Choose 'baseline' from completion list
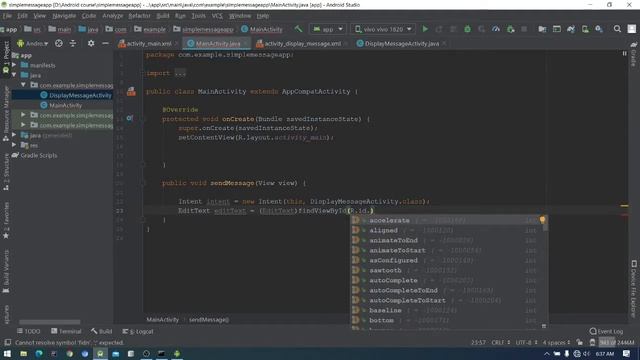Viewport: 640px width, 360px height. (x=447, y=310)
